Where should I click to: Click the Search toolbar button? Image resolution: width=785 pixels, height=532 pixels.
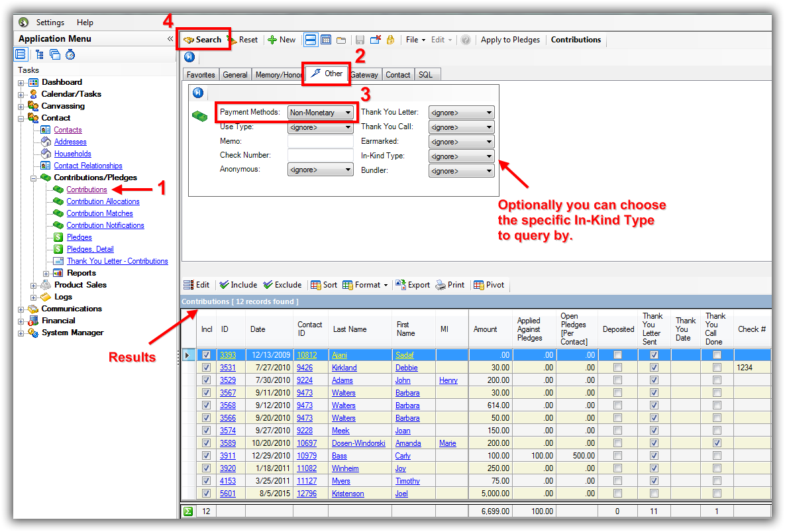[x=203, y=40]
